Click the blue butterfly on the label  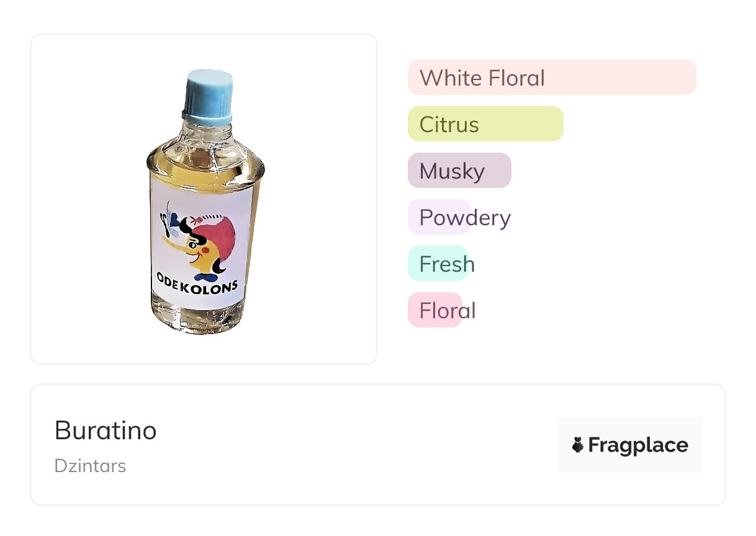[x=175, y=224]
